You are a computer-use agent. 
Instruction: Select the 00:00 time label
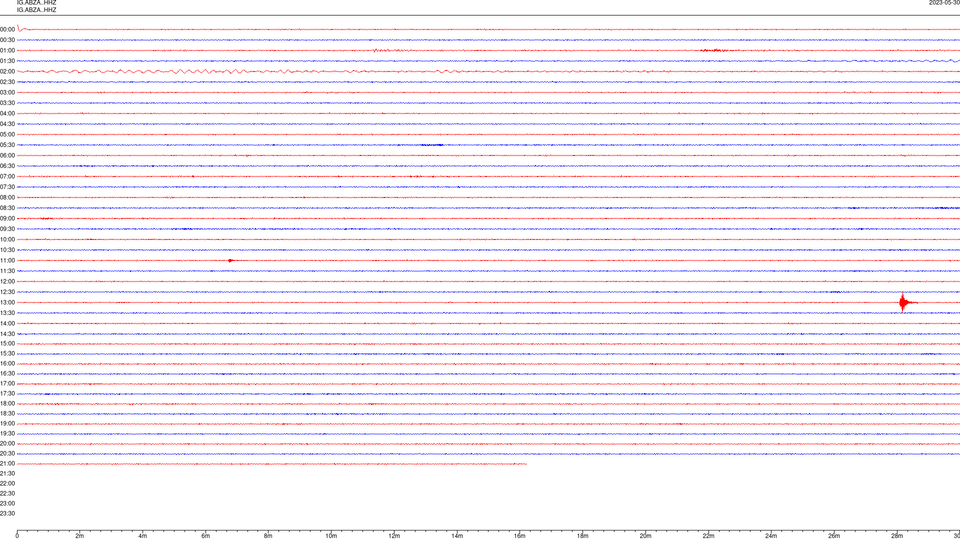coord(7,29)
